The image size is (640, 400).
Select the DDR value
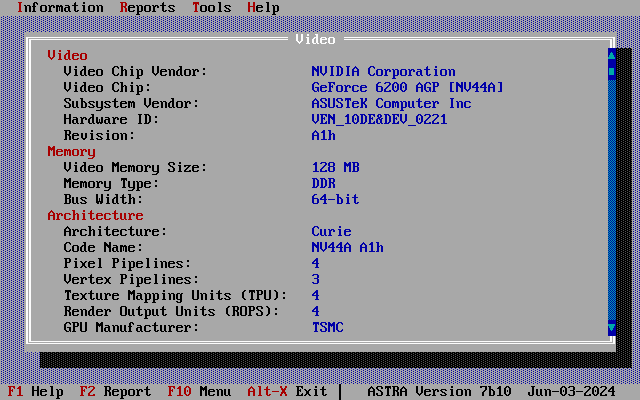point(323,184)
